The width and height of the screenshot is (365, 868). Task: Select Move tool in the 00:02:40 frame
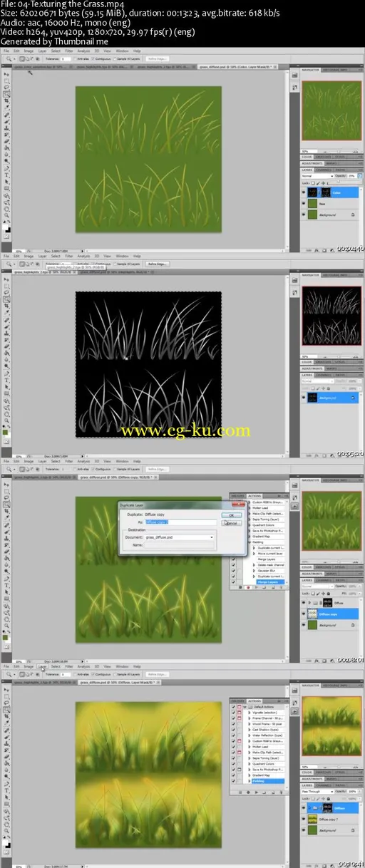click(6, 74)
